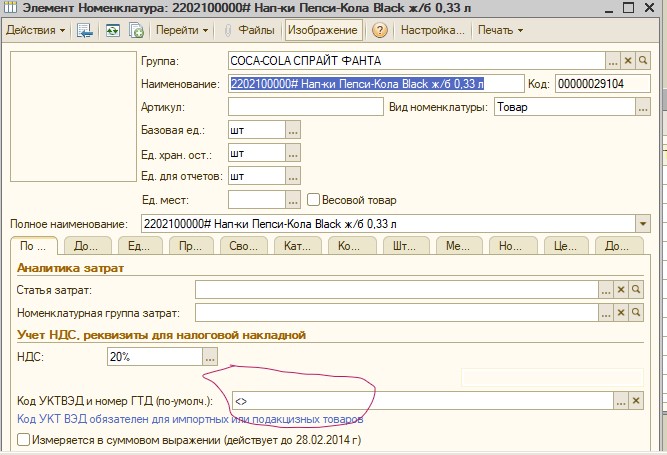Click the Код УКТВЭД и номер ГТД field
The image size is (667, 455).
[422, 401]
